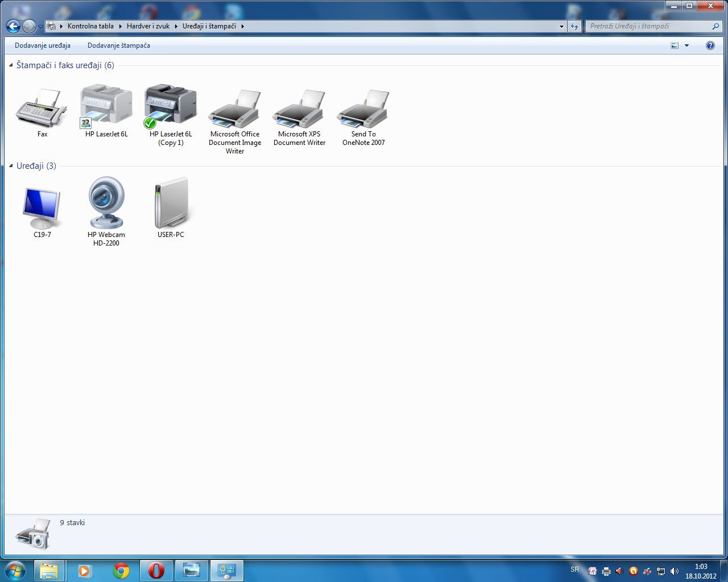Click the OneNote tray icon
This screenshot has width=728, height=582.
pyautogui.click(x=593, y=571)
